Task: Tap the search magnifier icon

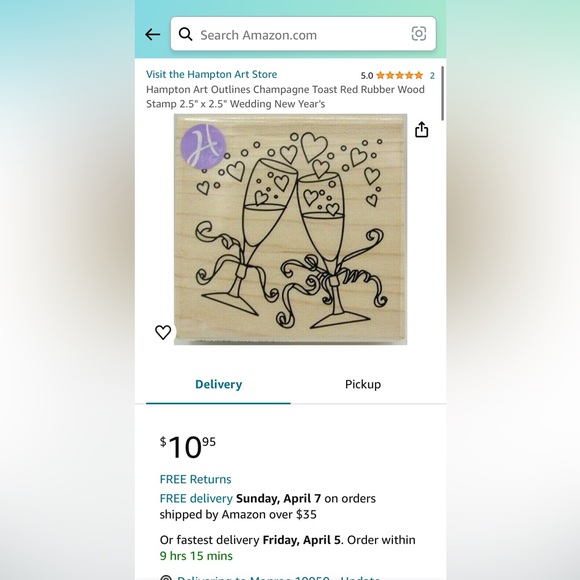Action: tap(185, 34)
